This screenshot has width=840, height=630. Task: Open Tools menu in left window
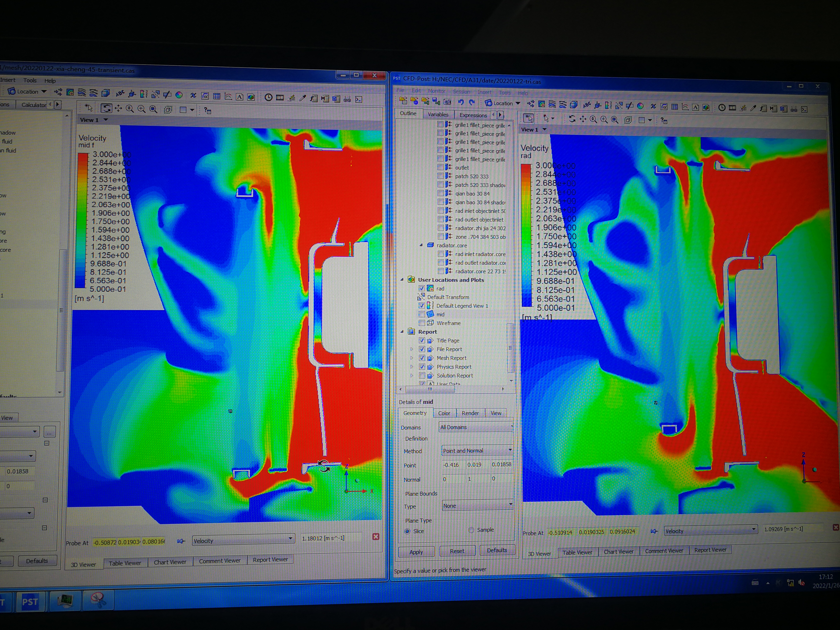pos(30,80)
